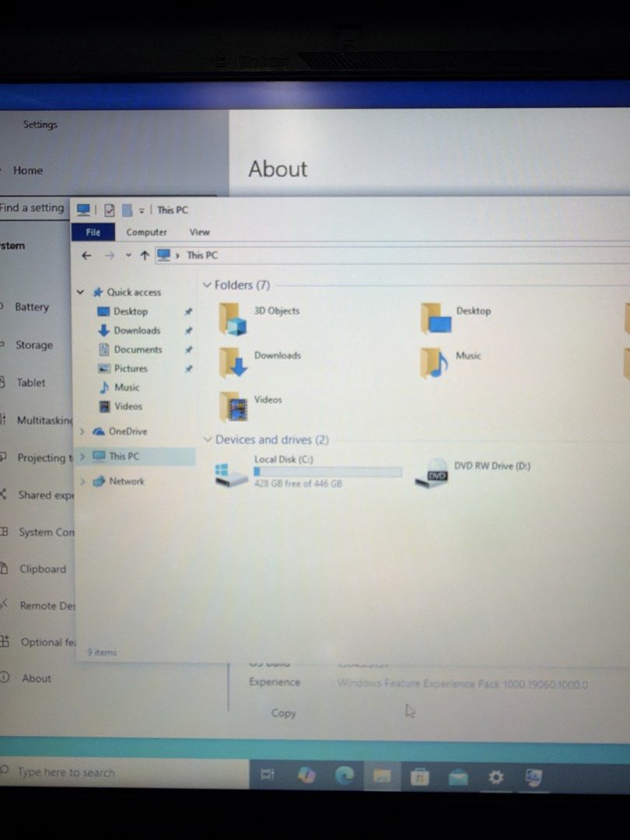The image size is (630, 840).
Task: Open recent locations dropdown arrow
Action: coord(128,256)
